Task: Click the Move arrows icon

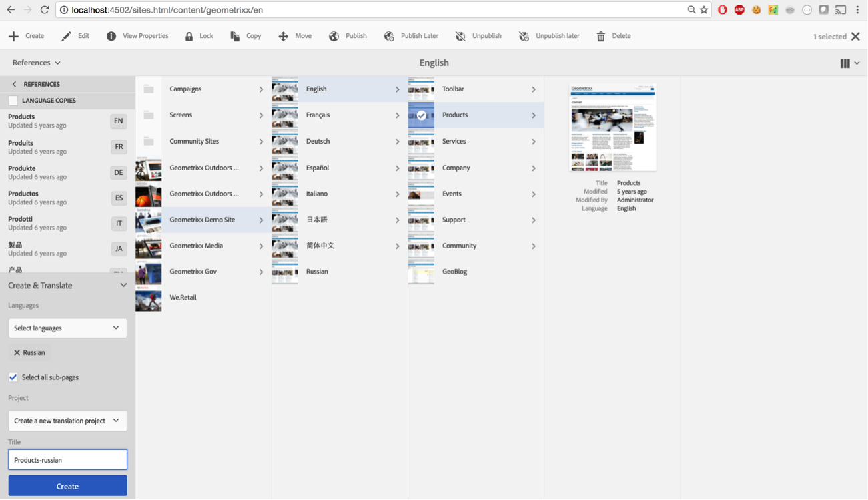Action: 283,37
